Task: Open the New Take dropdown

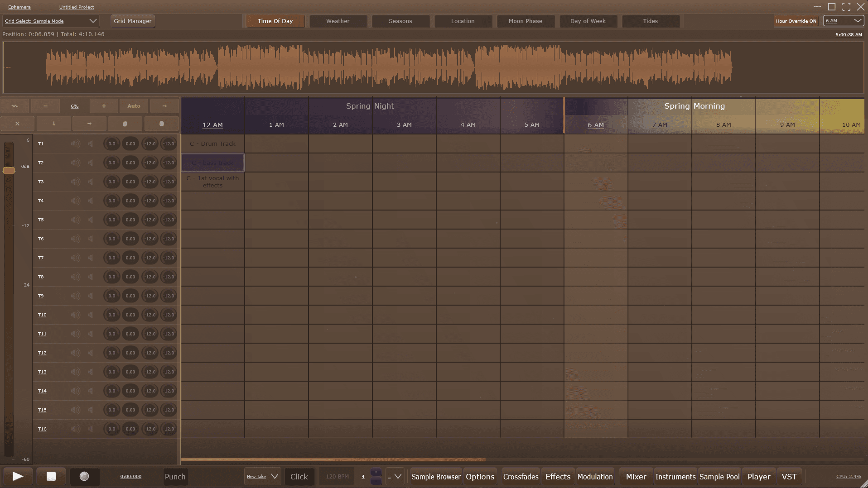Action: [x=262, y=477]
